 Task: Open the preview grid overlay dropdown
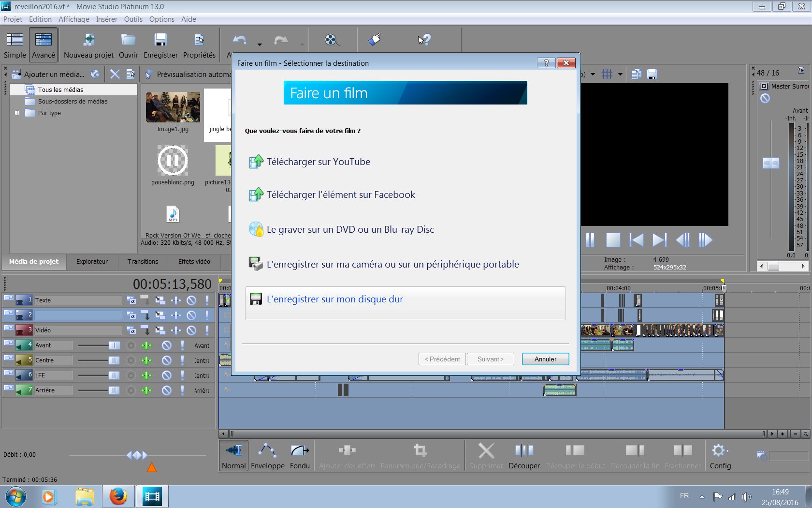tap(620, 75)
